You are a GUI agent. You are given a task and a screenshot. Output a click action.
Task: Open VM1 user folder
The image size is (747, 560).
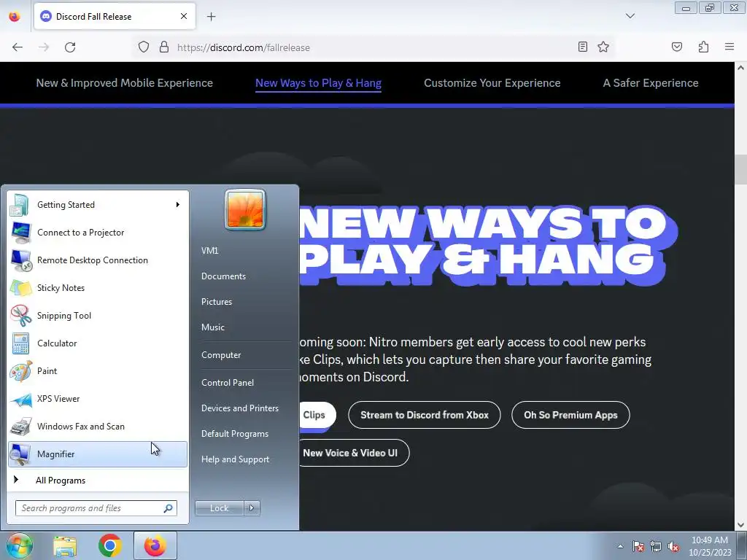tap(209, 251)
